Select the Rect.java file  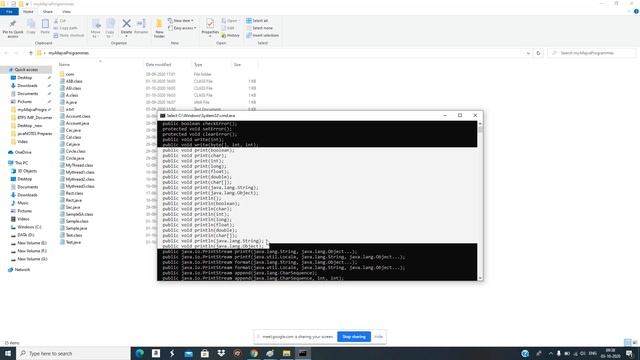pos(73,200)
